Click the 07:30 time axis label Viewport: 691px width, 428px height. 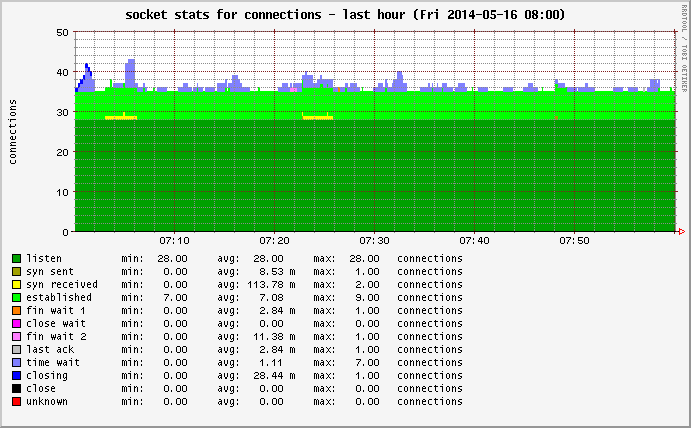[x=374, y=241]
